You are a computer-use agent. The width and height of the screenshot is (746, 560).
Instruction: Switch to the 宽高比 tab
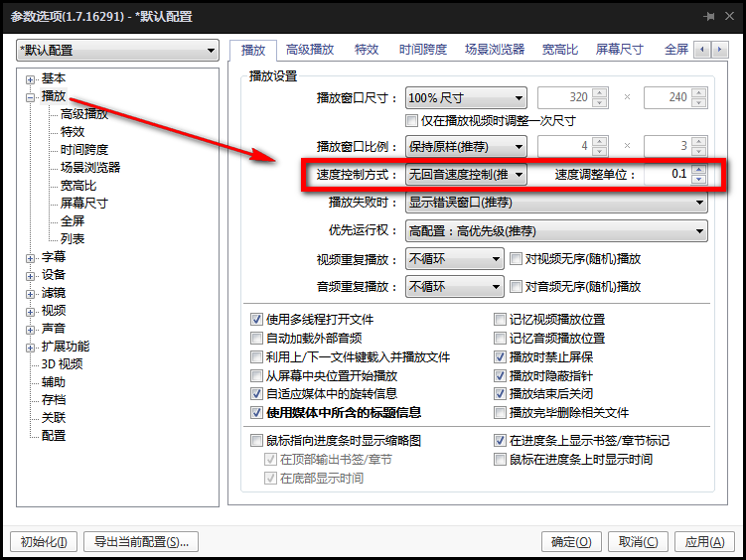[x=560, y=50]
